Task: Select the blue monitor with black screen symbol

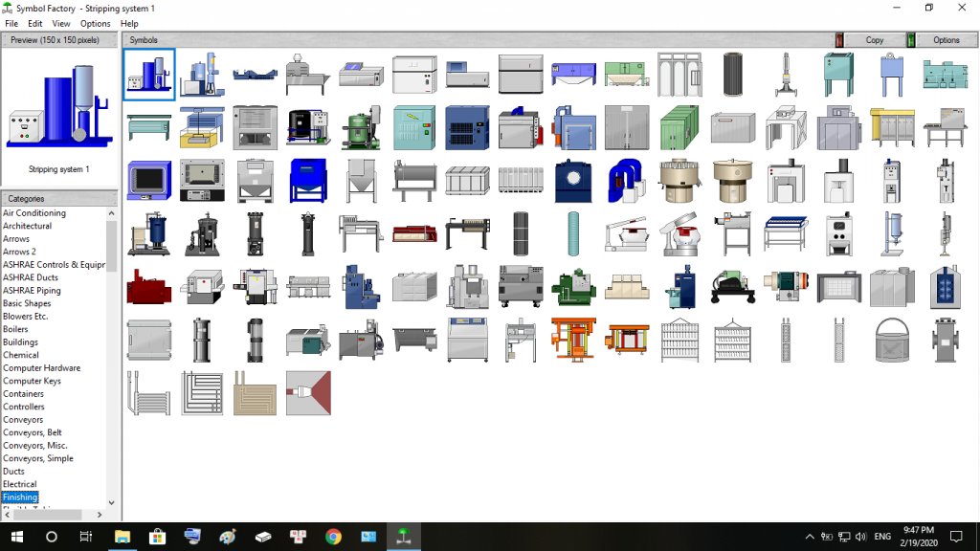Action: coord(149,181)
